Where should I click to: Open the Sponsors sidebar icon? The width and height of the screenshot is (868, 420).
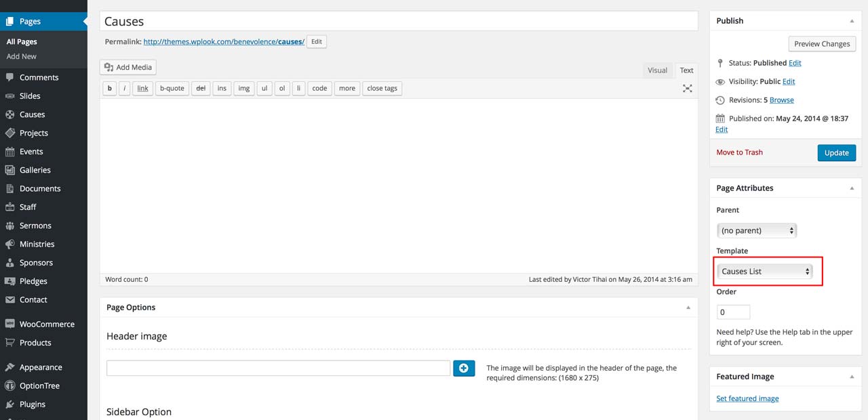tap(9, 263)
